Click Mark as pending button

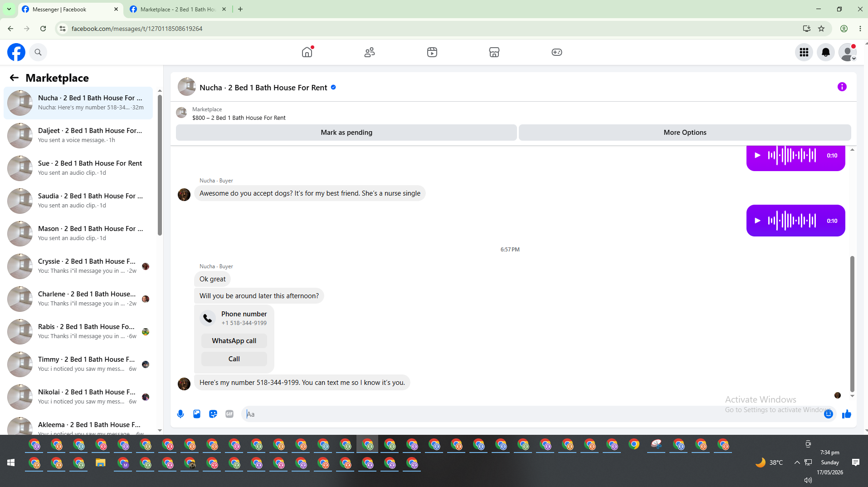click(346, 133)
